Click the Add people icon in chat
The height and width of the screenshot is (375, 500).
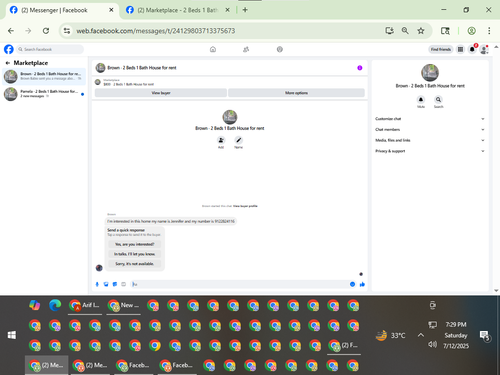[221, 140]
